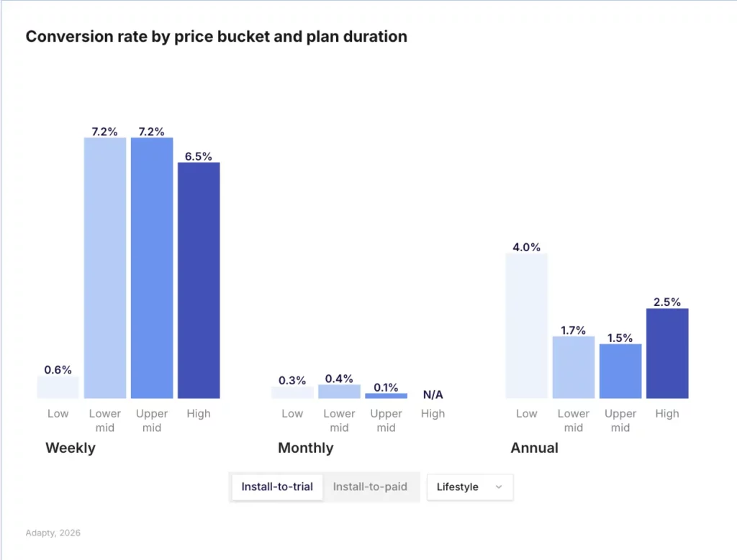Click the 1.5% Upper mid Annual bar
The height and width of the screenshot is (560, 737).
620,371
